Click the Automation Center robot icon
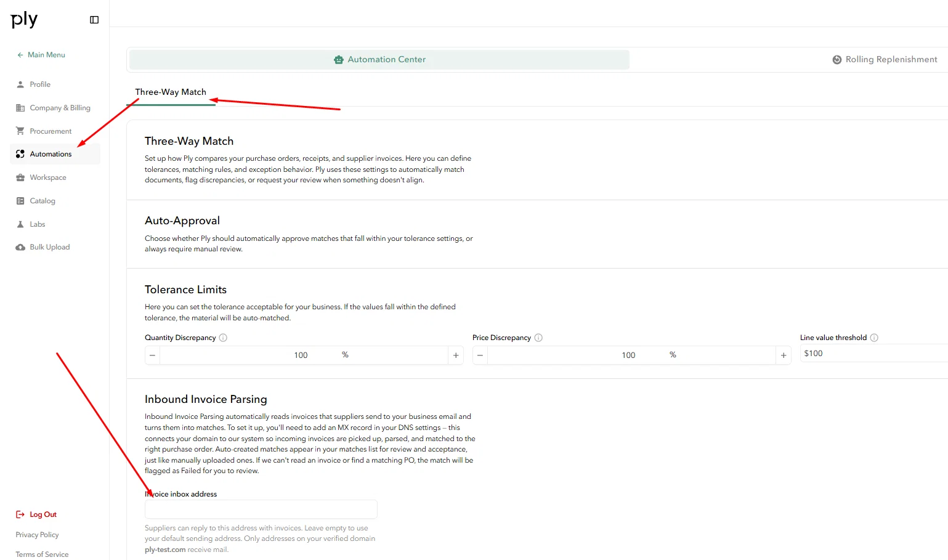 tap(339, 60)
